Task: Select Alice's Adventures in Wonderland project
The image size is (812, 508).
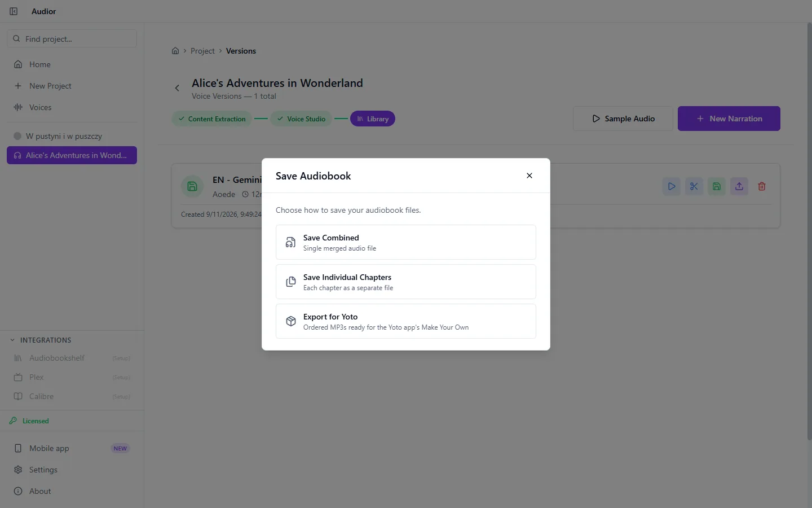Action: pos(72,155)
